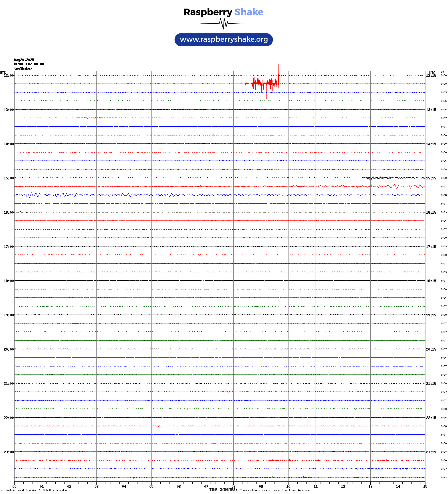This screenshot has width=448, height=494.
Task: Click the 06 minute label on bottom axis
Action: click(x=179, y=487)
